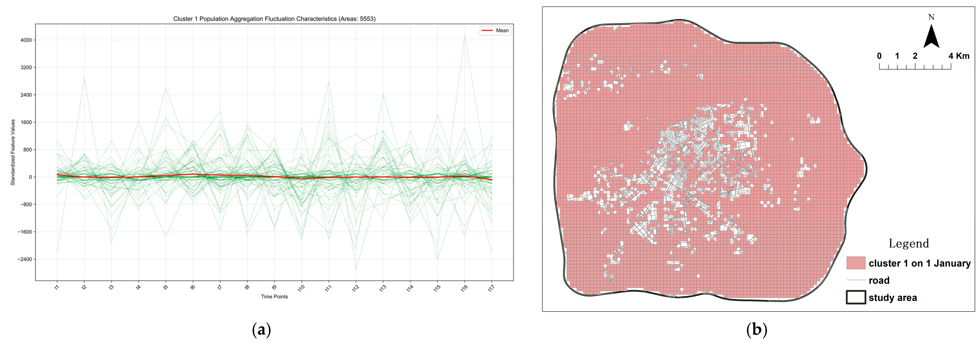Click the t1 time point tick label
The image size is (980, 344).
click(x=57, y=288)
